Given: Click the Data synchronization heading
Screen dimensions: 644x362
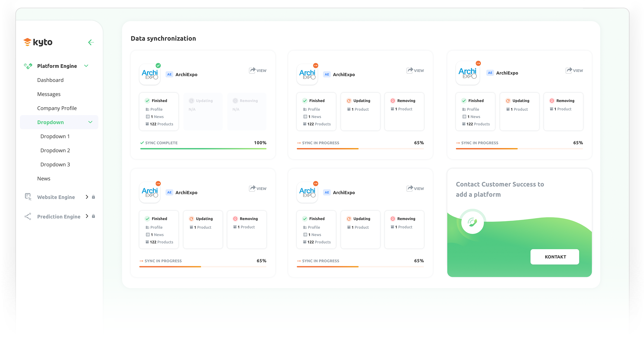Looking at the screenshot, I should 163,39.
